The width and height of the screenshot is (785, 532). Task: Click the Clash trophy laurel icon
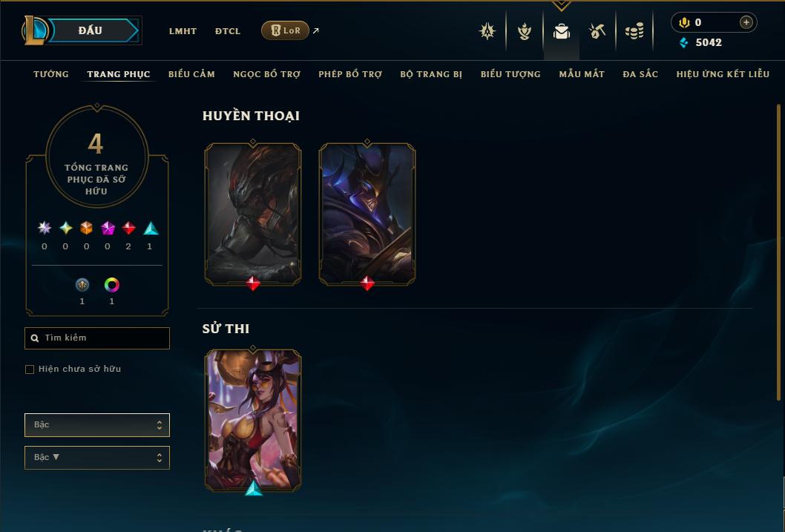524,31
